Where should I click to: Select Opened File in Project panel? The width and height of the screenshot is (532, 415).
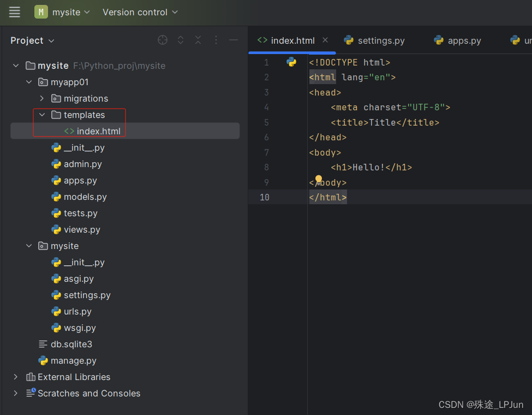point(163,40)
